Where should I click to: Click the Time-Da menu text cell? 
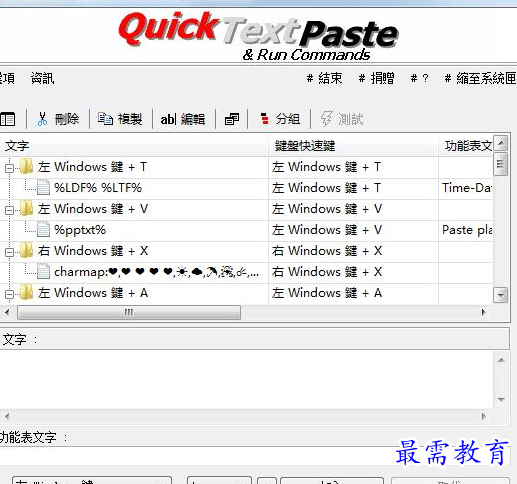click(x=466, y=188)
